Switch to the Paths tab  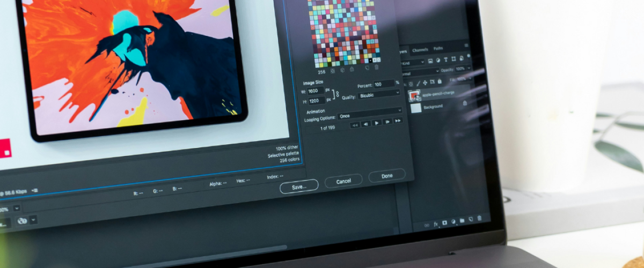point(438,48)
